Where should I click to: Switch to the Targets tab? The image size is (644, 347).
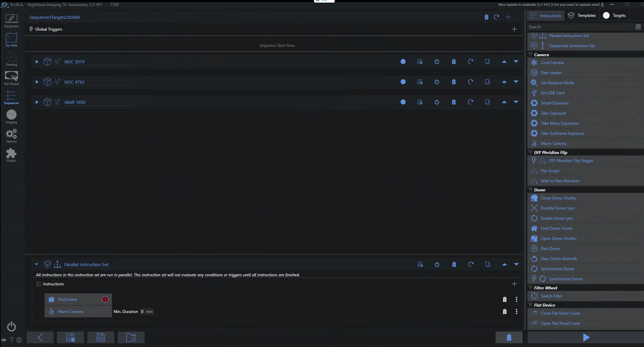(614, 15)
